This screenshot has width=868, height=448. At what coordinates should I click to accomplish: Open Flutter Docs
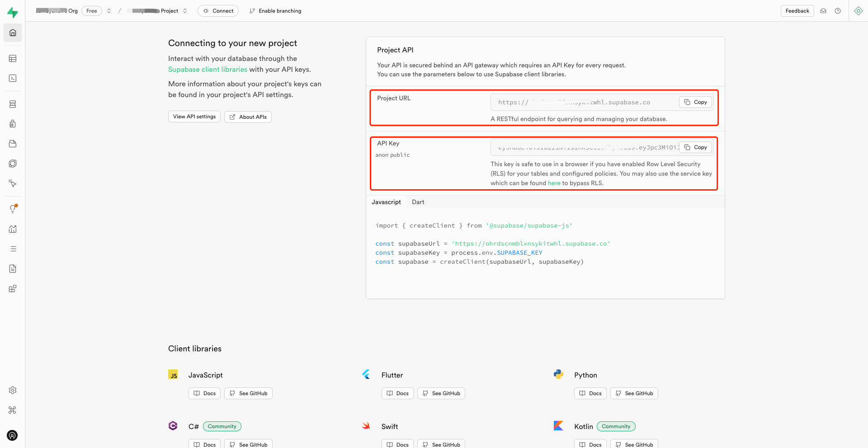[x=397, y=393]
